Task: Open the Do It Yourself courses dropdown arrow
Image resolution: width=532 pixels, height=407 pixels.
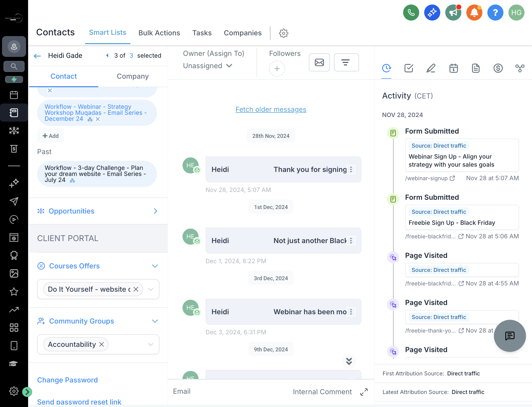Action: (x=151, y=289)
